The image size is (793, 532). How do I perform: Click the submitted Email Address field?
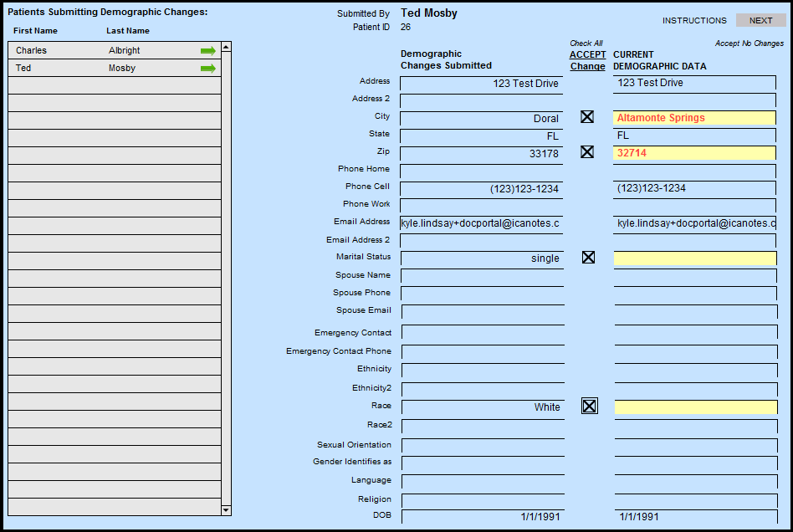pos(482,224)
